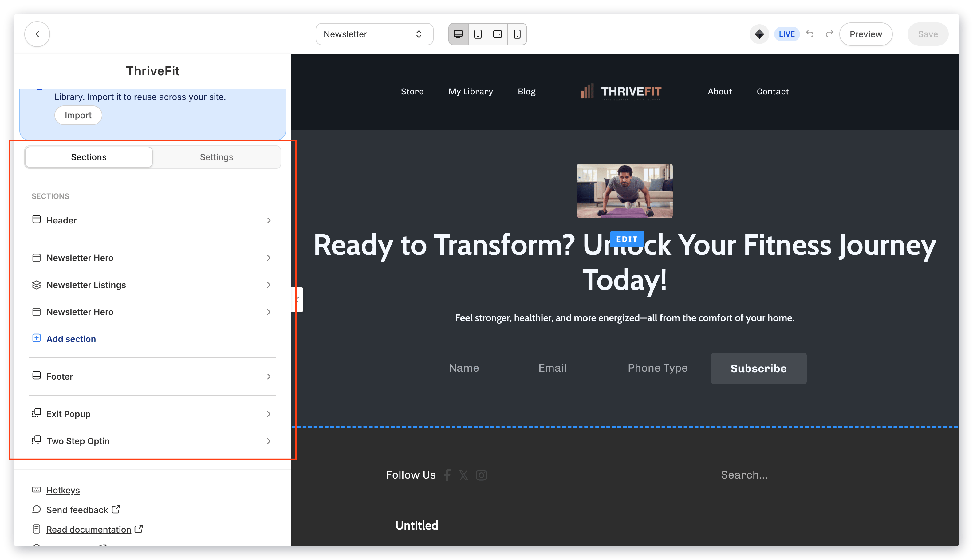Image resolution: width=973 pixels, height=560 pixels.
Task: Open the Header section row
Action: 152,220
